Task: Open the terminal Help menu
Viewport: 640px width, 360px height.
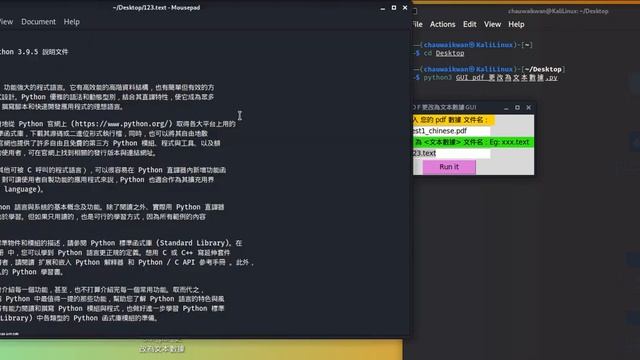Action: coord(516,24)
